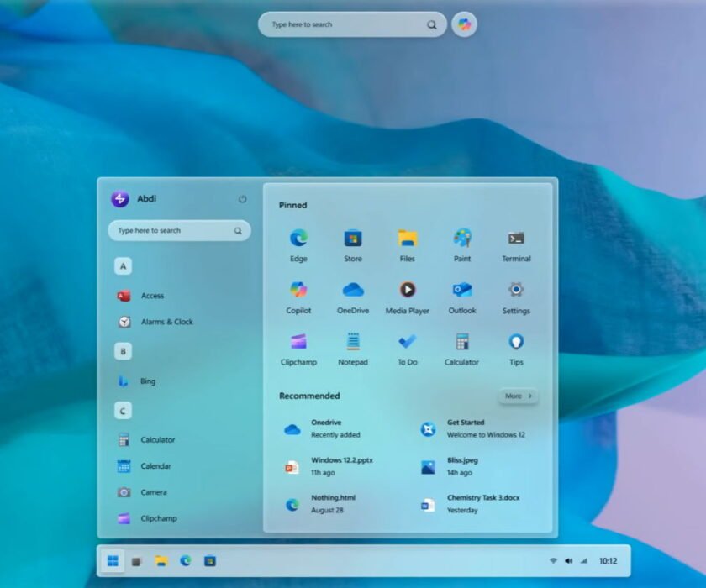Viewport: 706px width, 588px height.
Task: Jump to the letter C index
Action: tap(123, 411)
